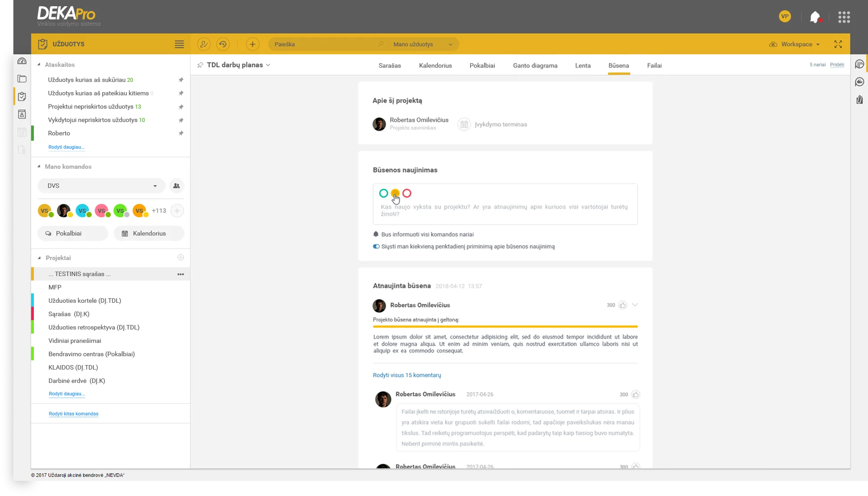
Task: Expand status post options chevron
Action: click(x=635, y=305)
